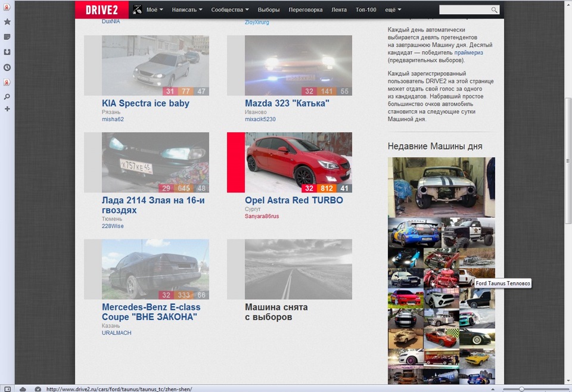
Task: Expand the Моё dropdown menu
Action: click(x=155, y=10)
